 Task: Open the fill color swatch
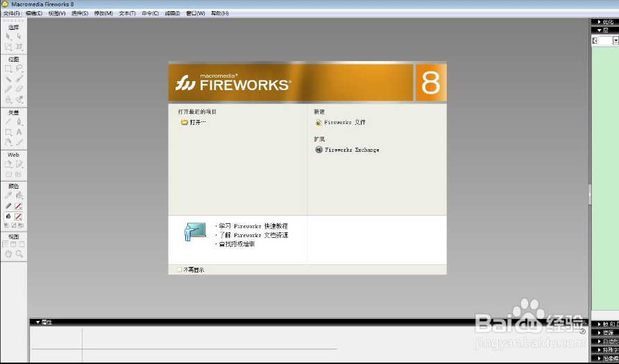(x=18, y=216)
